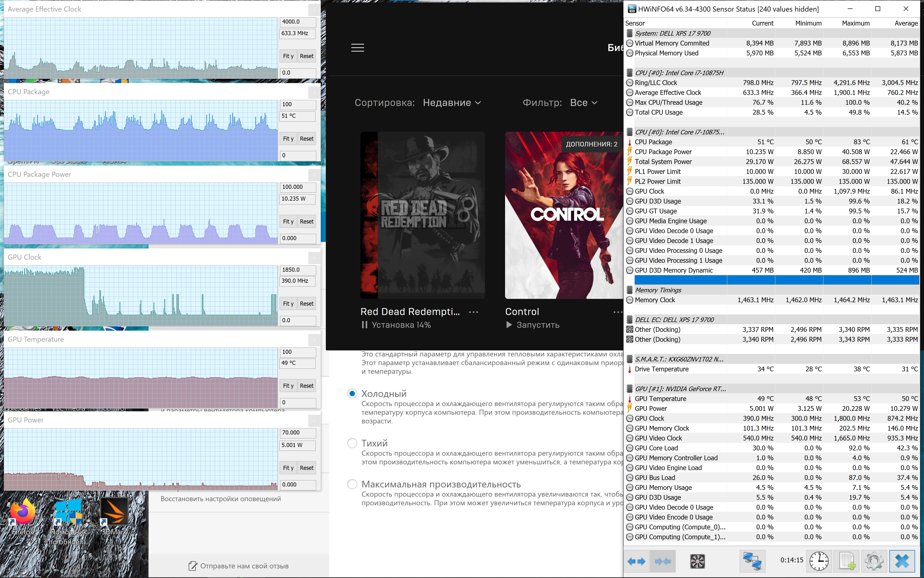Click Fit y in GPU Temperature graph
Viewport: 924px width, 578px height.
pyautogui.click(x=288, y=386)
